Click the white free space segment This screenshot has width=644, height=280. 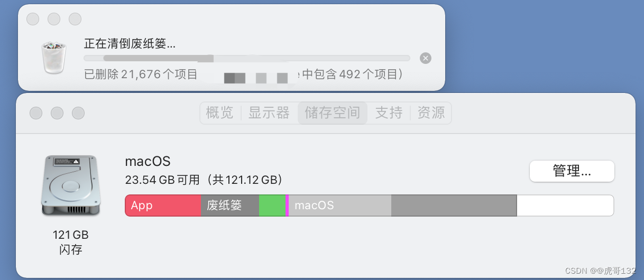565,206
